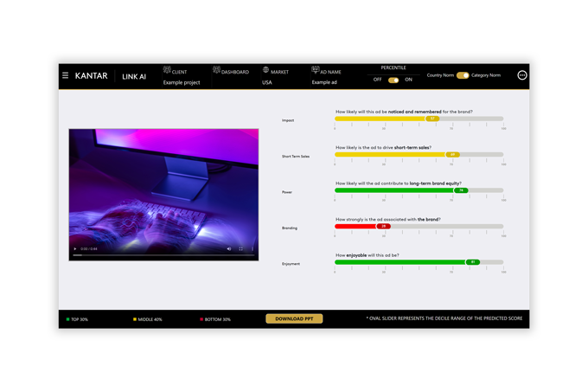Open the Example ad name selector

[x=324, y=82]
